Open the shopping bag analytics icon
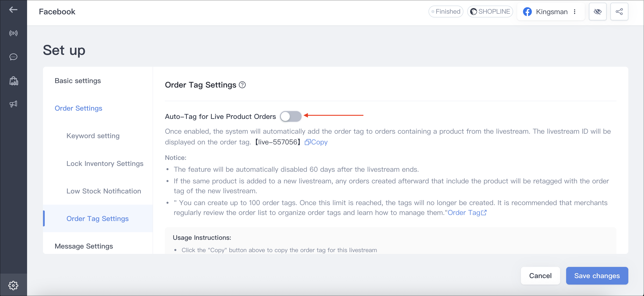 coord(13,81)
